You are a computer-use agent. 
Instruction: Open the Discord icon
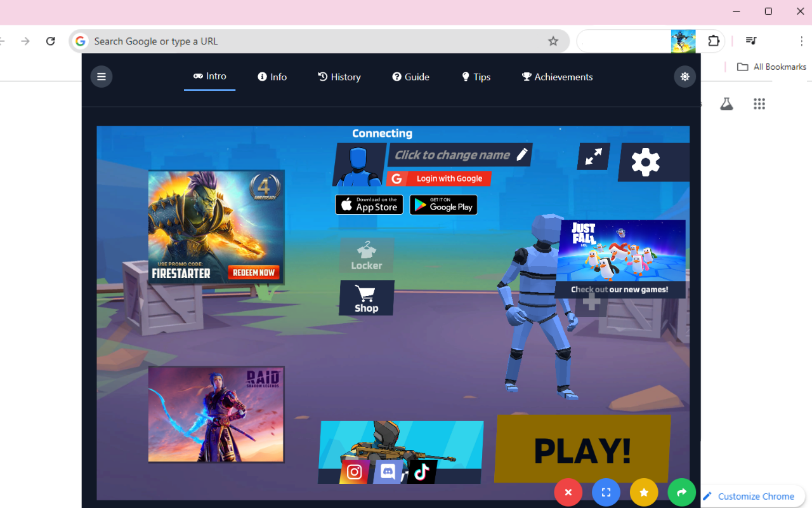(x=387, y=472)
